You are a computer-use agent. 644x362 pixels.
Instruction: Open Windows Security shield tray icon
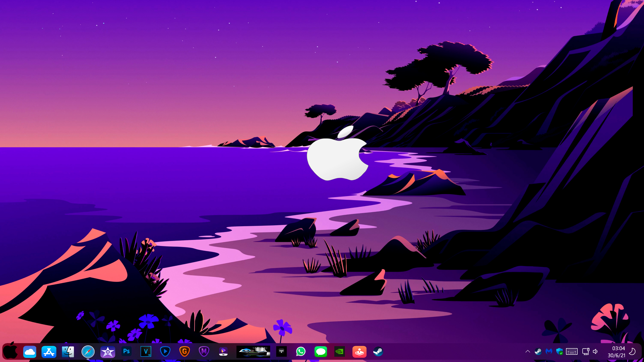(559, 351)
